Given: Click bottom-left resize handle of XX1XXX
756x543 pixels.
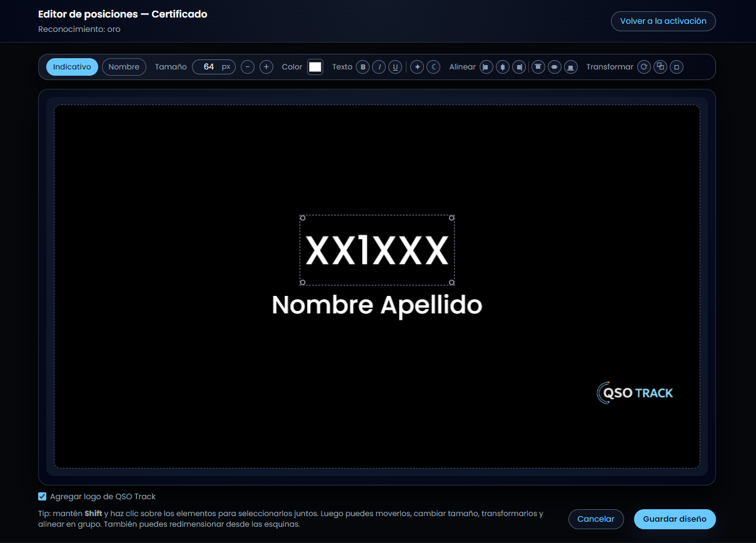Looking at the screenshot, I should click(x=303, y=283).
